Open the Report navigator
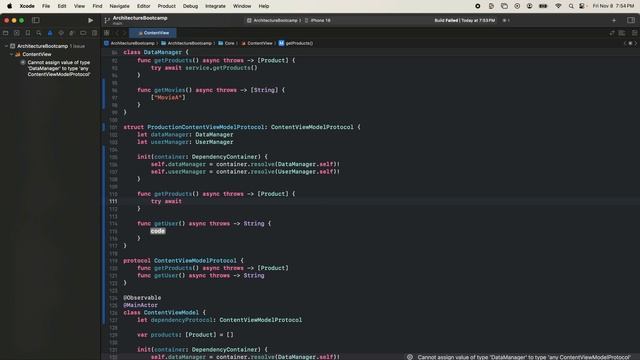 [x=94, y=33]
